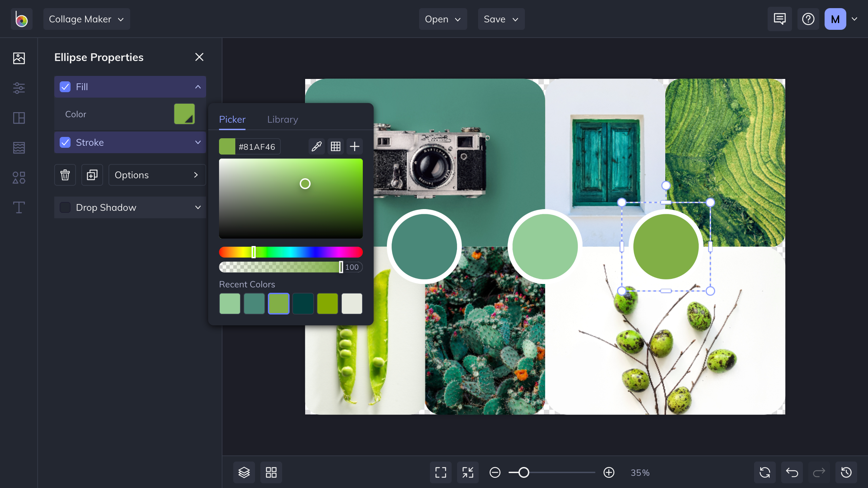The width and height of the screenshot is (868, 488).
Task: Uncheck the Fill checkbox
Action: (x=65, y=87)
